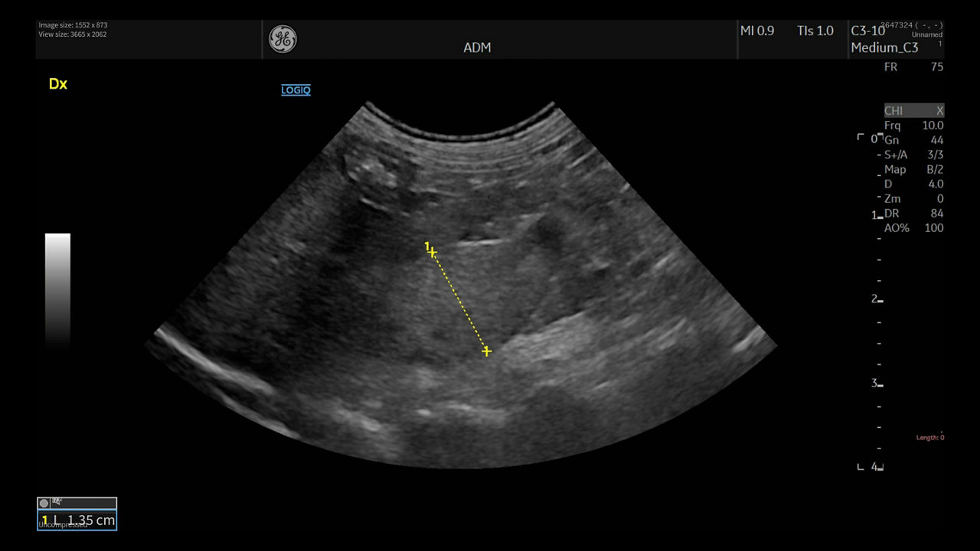Click the dotted measurement line between calipers

[x=459, y=302]
